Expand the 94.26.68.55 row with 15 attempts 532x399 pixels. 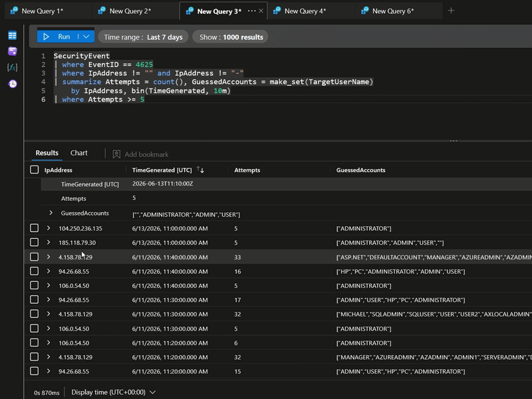tap(49, 371)
